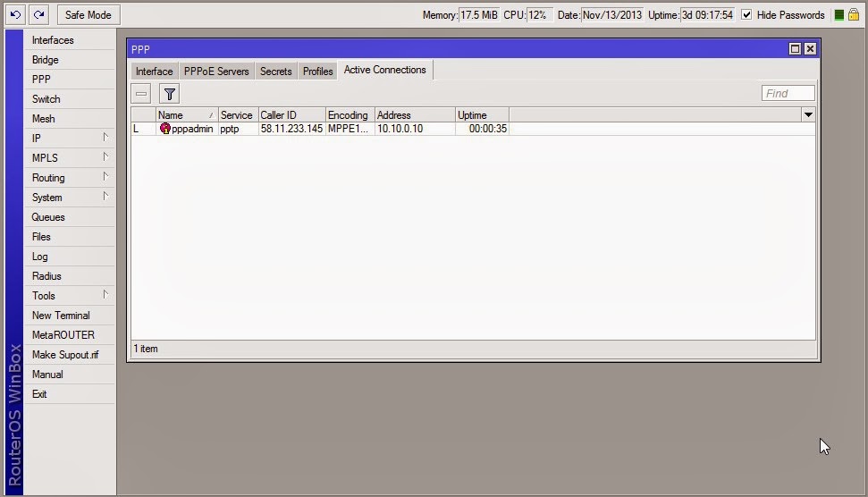Open Queues in the sidebar
Screen dimensions: 868x497
pos(70,217)
